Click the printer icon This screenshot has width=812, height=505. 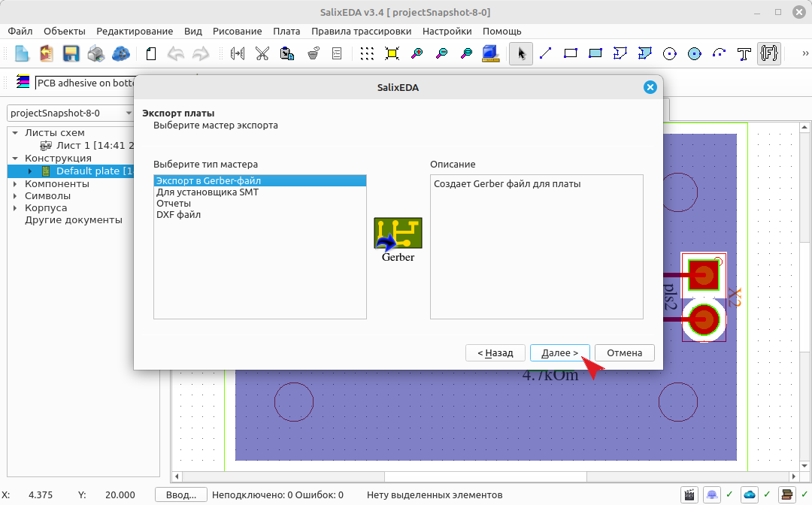95,53
